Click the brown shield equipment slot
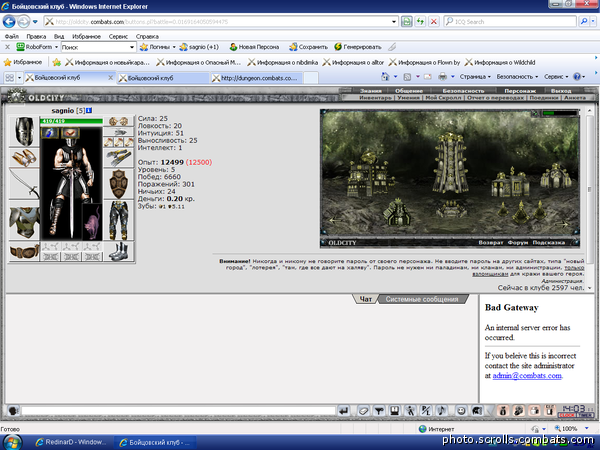Screen dimensions: 600x450 pyautogui.click(x=119, y=184)
